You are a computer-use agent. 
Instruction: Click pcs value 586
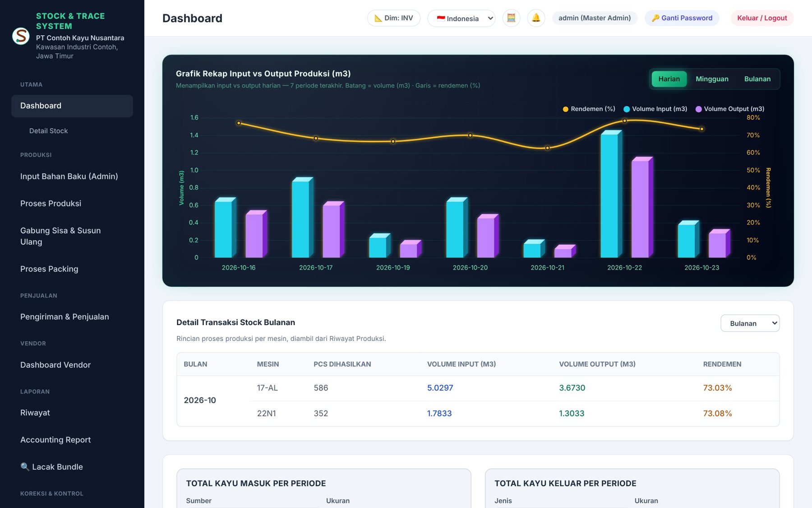(321, 388)
